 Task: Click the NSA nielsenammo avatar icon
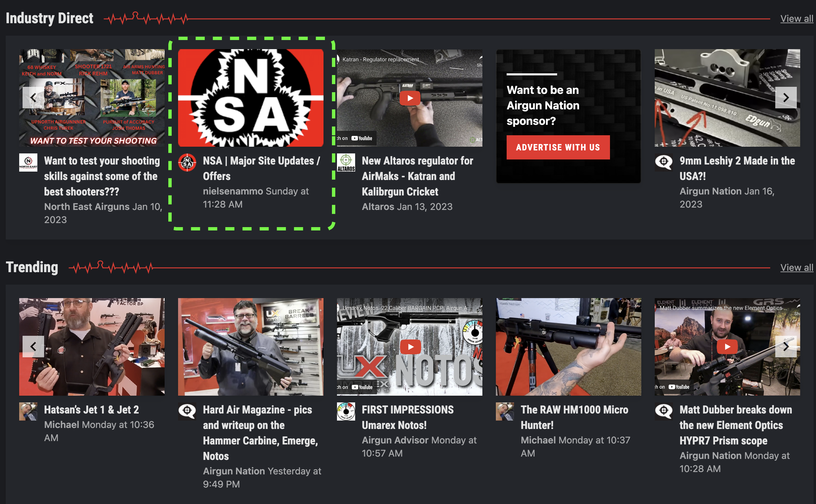pyautogui.click(x=187, y=163)
